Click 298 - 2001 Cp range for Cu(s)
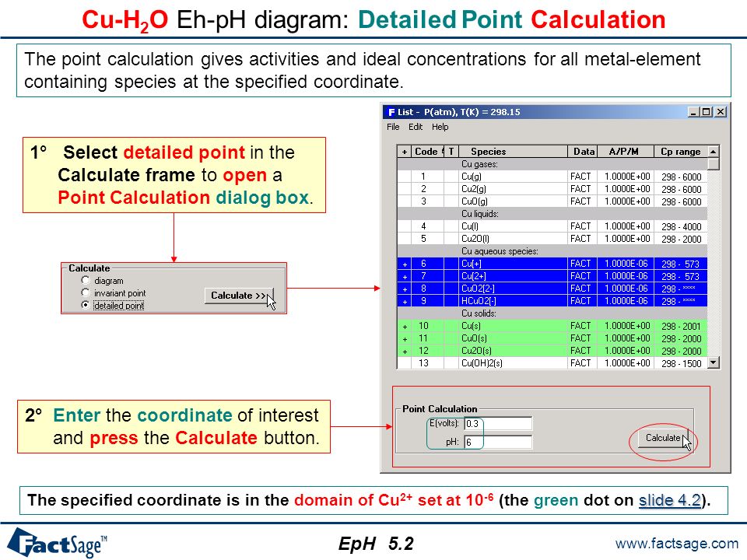Screen dimensions: 747x560 [682, 326]
